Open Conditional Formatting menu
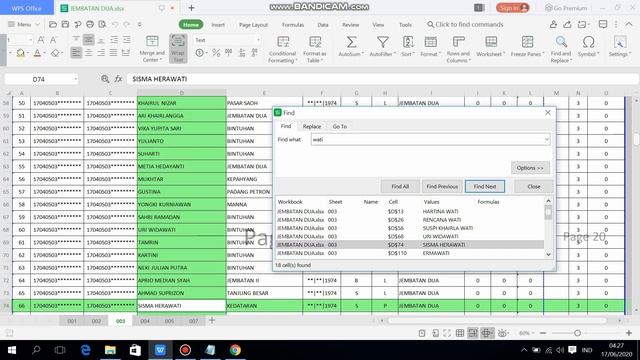The width and height of the screenshot is (640, 360). pos(282,49)
